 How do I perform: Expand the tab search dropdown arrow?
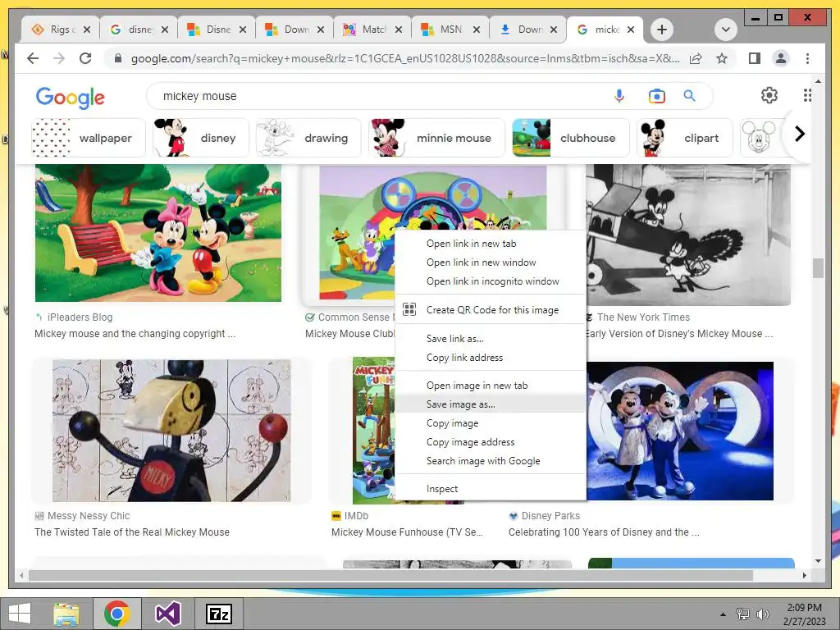pyautogui.click(x=725, y=30)
